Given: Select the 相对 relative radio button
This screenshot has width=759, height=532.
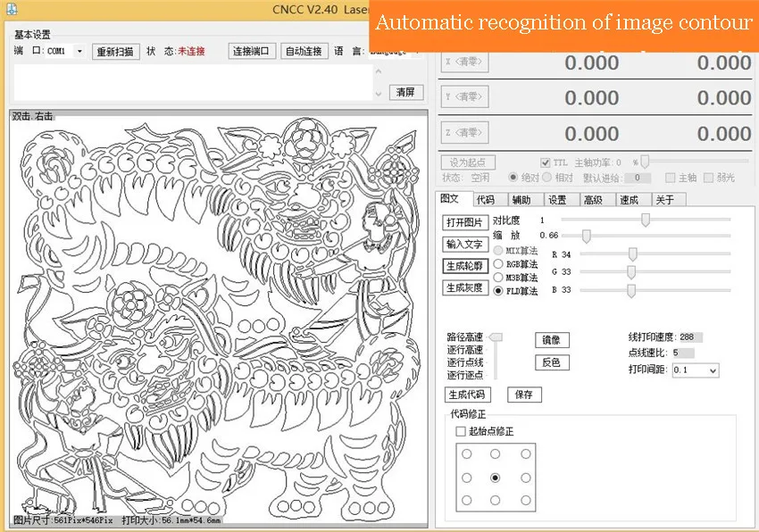Looking at the screenshot, I should 547,177.
